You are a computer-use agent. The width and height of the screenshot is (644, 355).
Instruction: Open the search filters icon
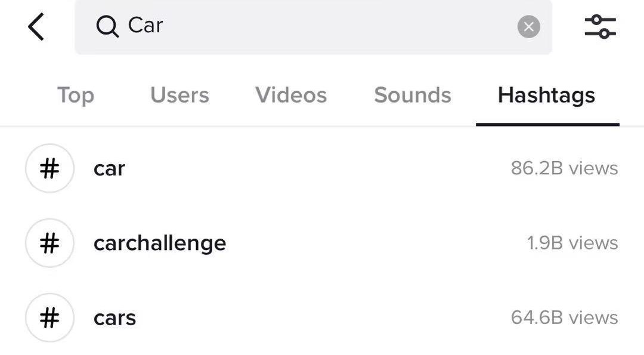click(x=600, y=27)
